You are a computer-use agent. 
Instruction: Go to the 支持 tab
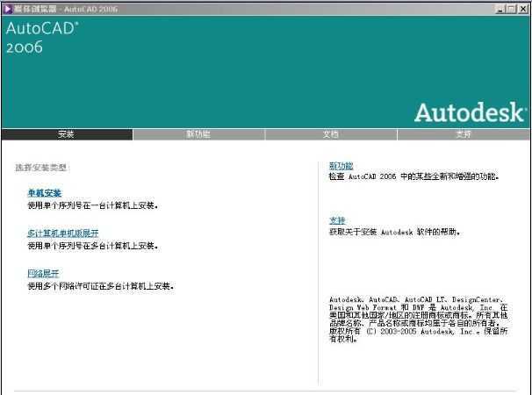(464, 134)
